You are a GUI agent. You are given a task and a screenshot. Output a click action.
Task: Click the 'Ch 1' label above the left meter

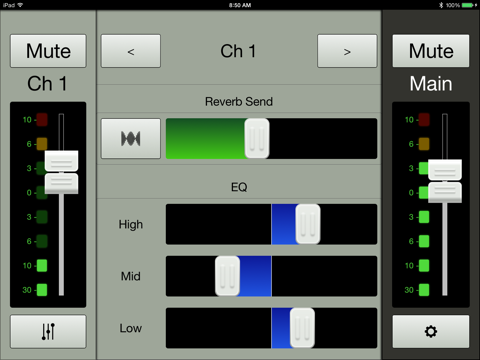47,83
